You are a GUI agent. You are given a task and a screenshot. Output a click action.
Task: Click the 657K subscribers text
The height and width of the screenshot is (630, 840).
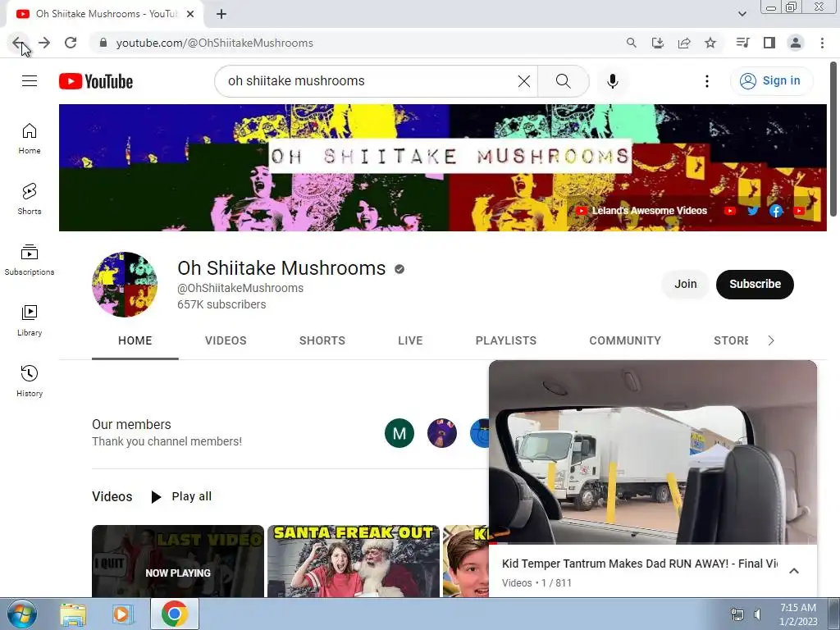point(221,304)
